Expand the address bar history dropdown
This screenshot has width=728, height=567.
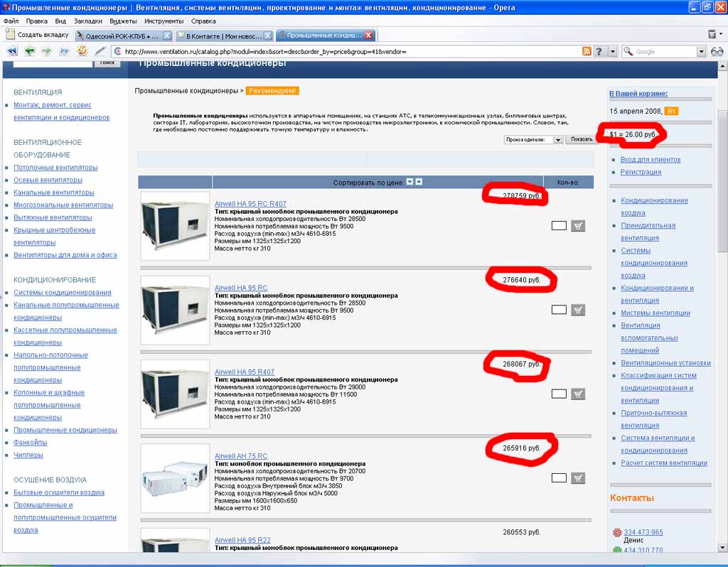pos(612,51)
